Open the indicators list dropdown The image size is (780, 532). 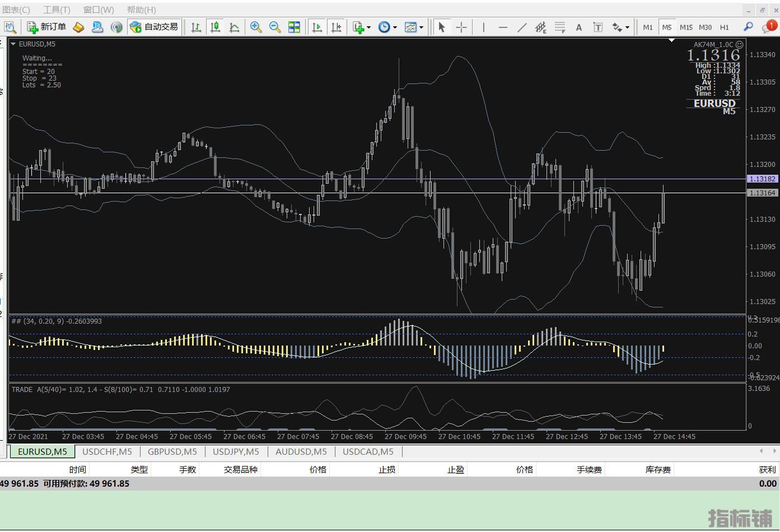[362, 27]
